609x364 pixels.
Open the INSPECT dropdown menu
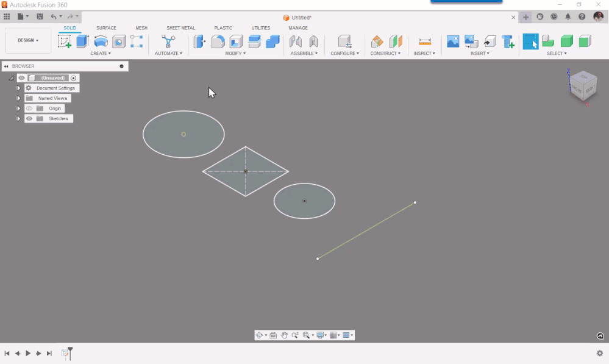[x=424, y=53]
